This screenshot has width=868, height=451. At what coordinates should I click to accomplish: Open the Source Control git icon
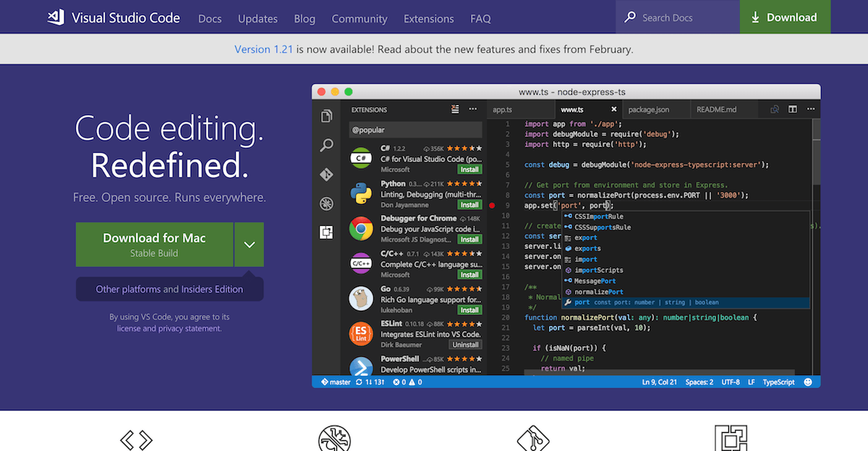327,174
